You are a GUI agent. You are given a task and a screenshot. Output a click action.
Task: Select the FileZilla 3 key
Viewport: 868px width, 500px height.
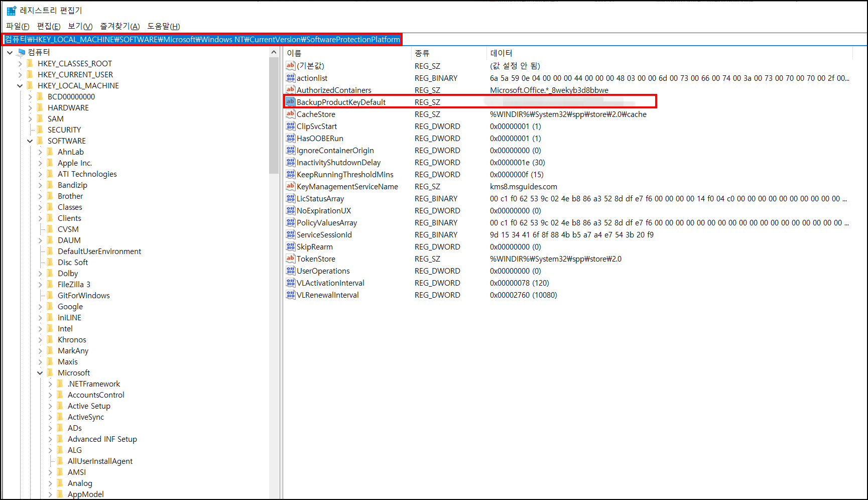74,284
